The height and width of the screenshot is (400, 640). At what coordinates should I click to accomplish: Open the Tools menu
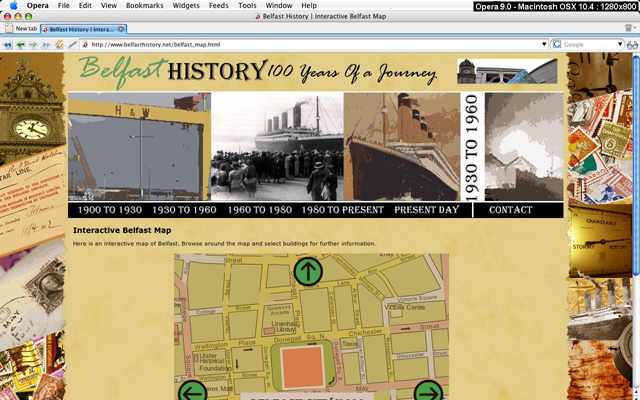[x=247, y=5]
